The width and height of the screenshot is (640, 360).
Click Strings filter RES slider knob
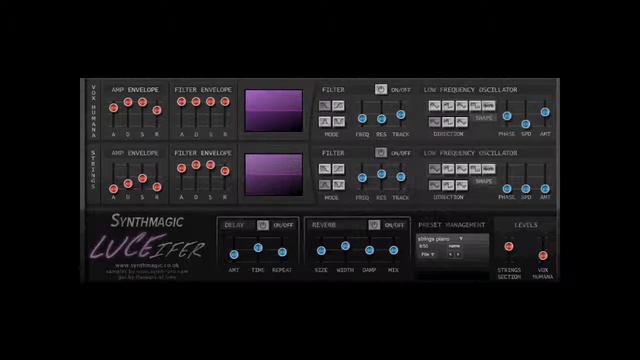[x=381, y=174]
